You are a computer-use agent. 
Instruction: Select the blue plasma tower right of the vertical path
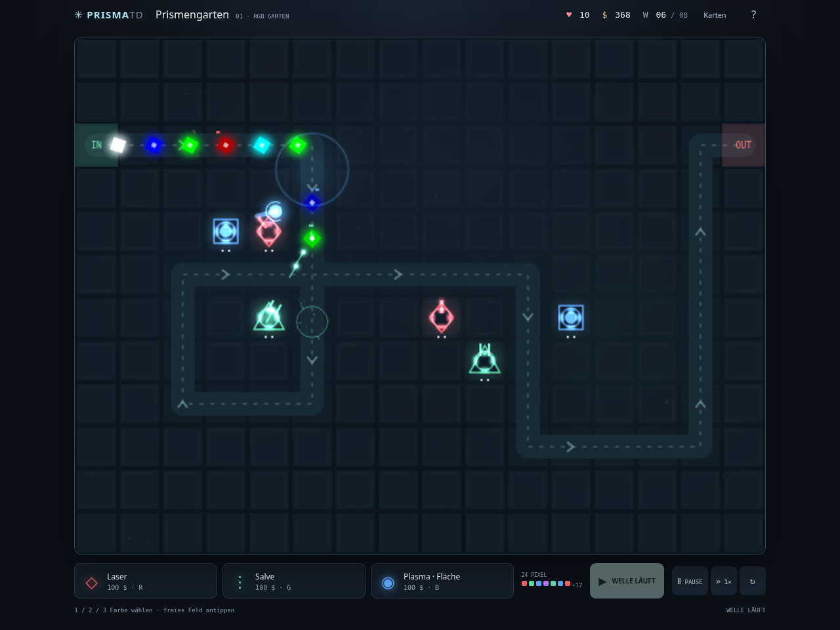(x=571, y=318)
